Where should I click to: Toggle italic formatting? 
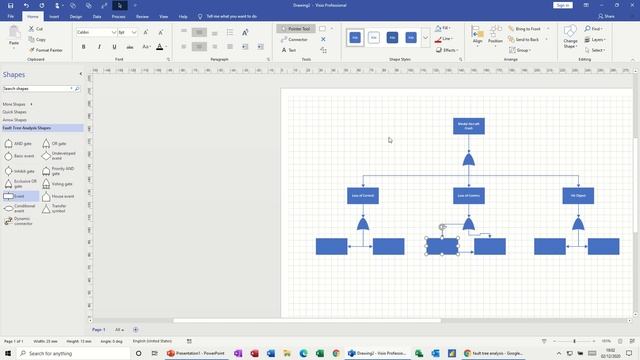pos(99,47)
